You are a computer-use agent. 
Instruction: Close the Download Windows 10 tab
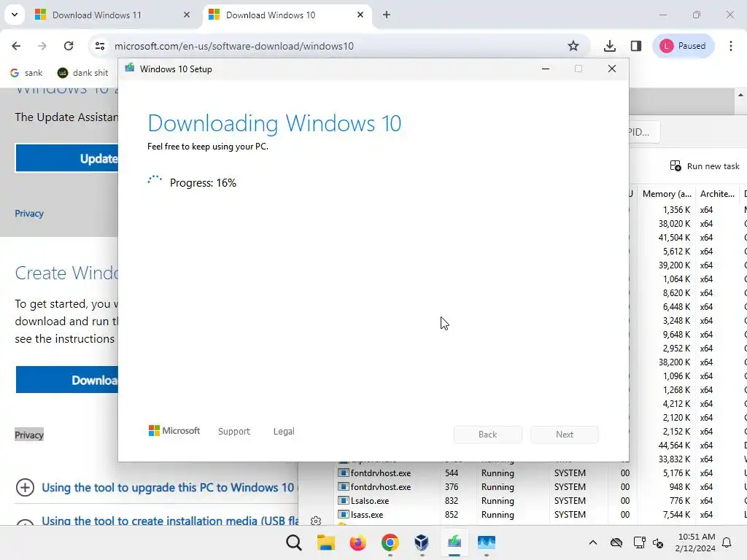pyautogui.click(x=360, y=15)
